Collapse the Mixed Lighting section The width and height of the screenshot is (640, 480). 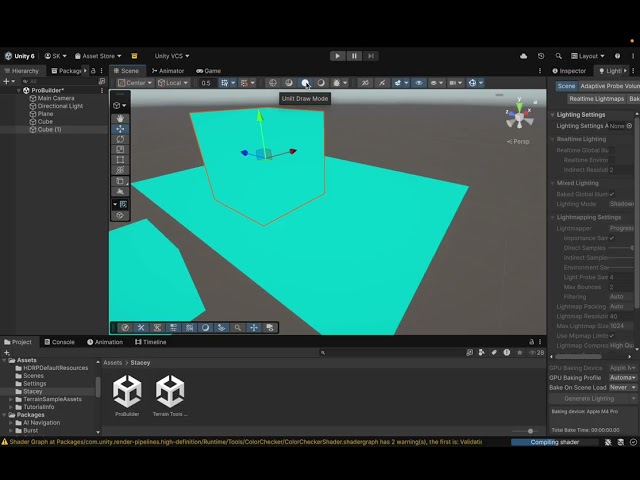pos(552,183)
